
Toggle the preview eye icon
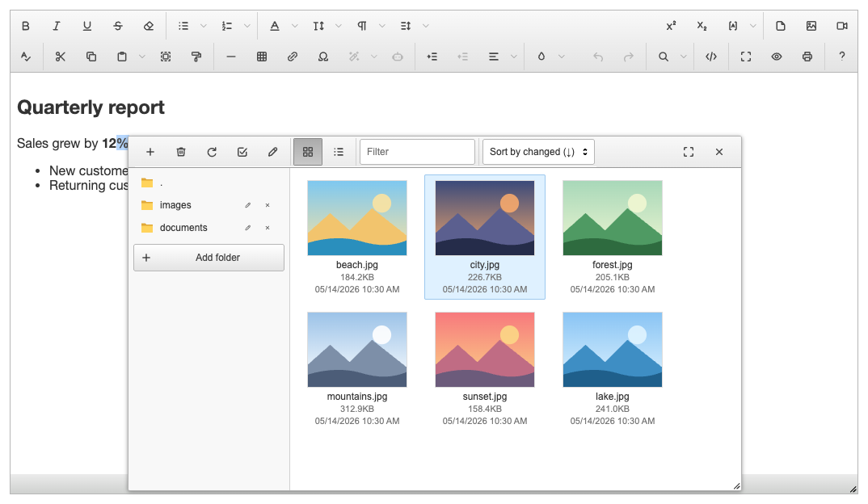click(x=777, y=57)
